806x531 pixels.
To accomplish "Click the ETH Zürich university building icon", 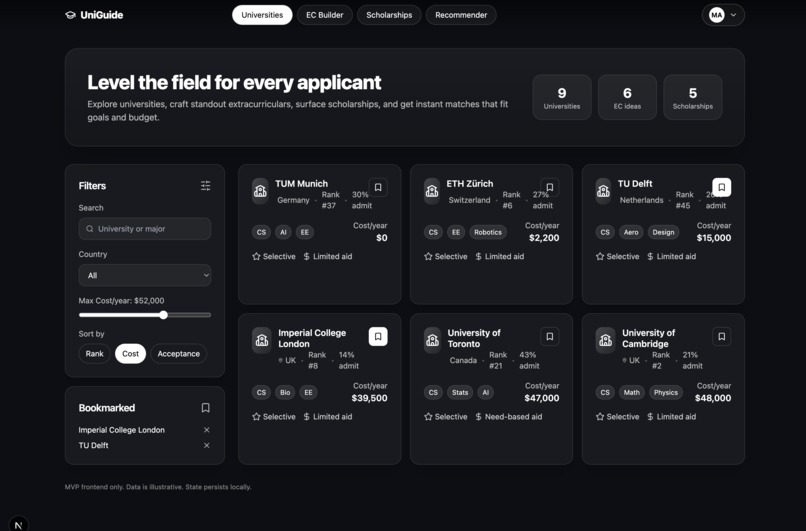I will pos(432,191).
